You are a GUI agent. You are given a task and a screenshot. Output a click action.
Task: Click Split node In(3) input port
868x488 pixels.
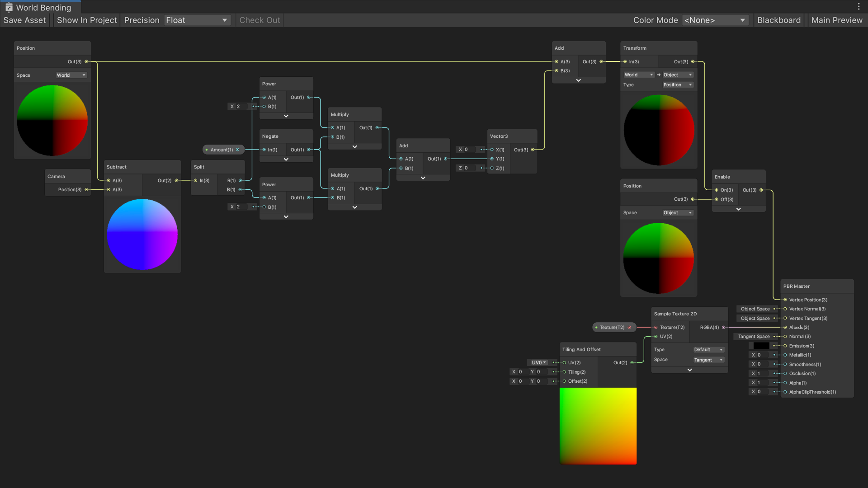pos(195,180)
